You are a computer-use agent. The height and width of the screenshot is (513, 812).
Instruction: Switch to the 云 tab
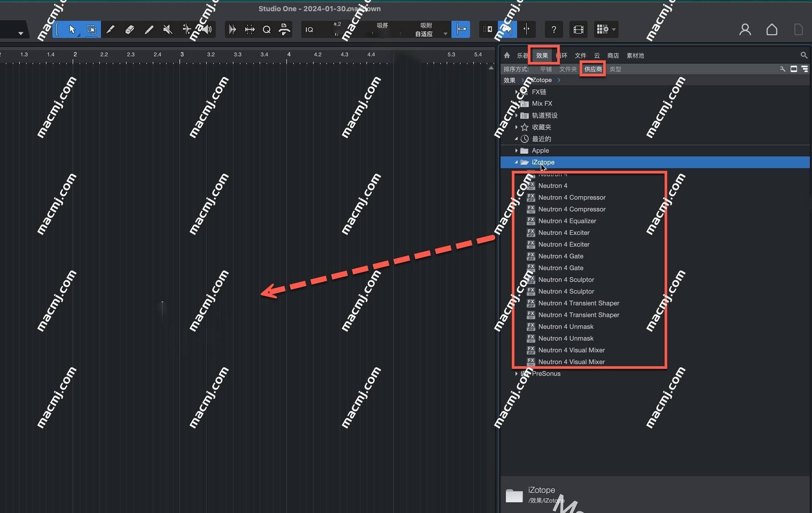pyautogui.click(x=597, y=55)
